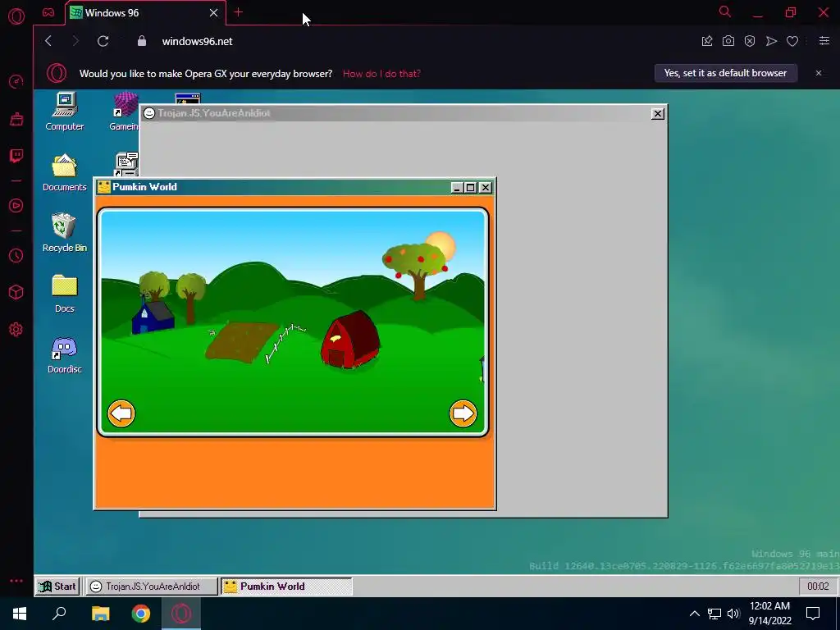Maximize the Pumkin World window
The image size is (840, 630).
pos(470,188)
